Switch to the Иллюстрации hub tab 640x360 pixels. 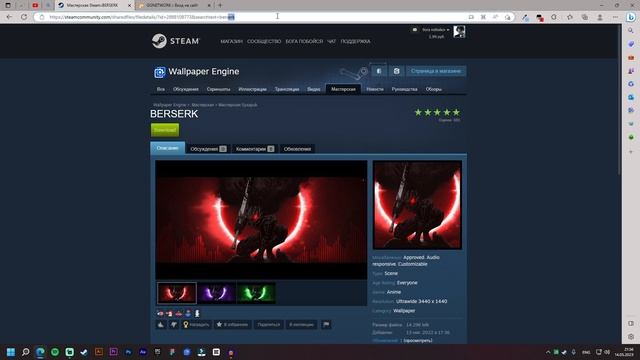click(x=252, y=89)
